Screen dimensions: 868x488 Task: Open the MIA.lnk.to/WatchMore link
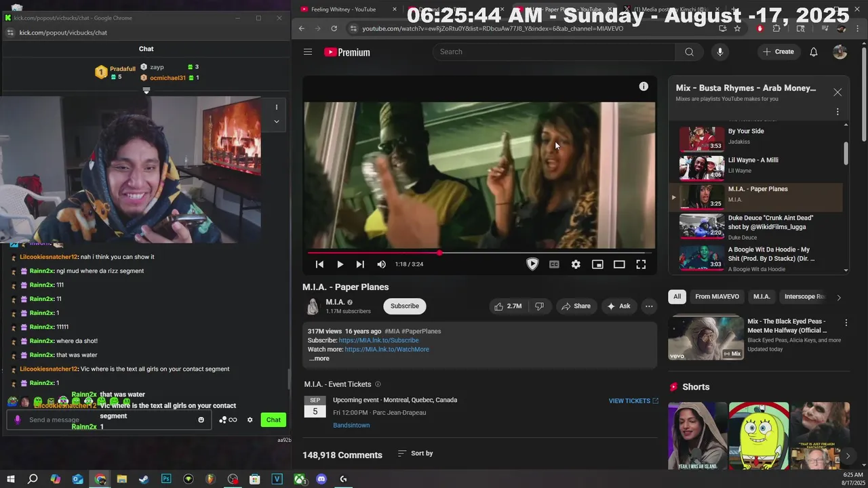coord(387,350)
